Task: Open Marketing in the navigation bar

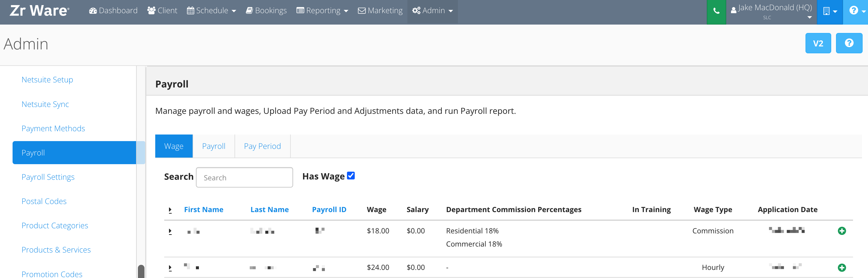Action: [x=380, y=11]
